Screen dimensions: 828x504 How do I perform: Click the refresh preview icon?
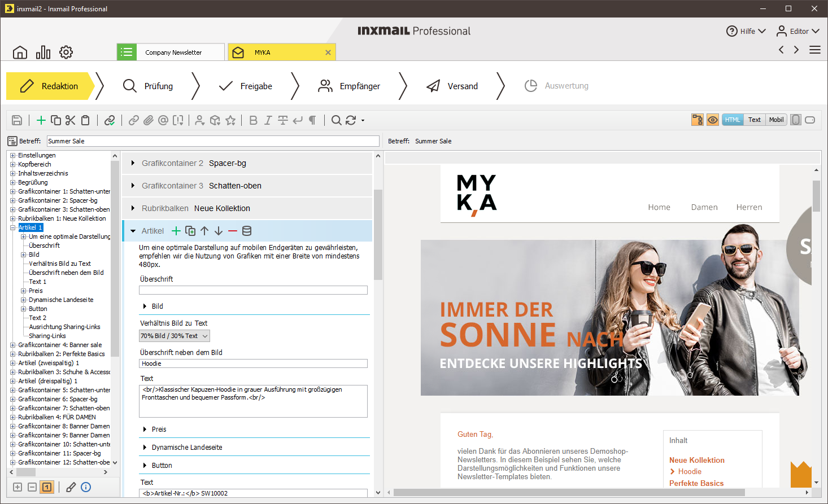[x=351, y=120]
